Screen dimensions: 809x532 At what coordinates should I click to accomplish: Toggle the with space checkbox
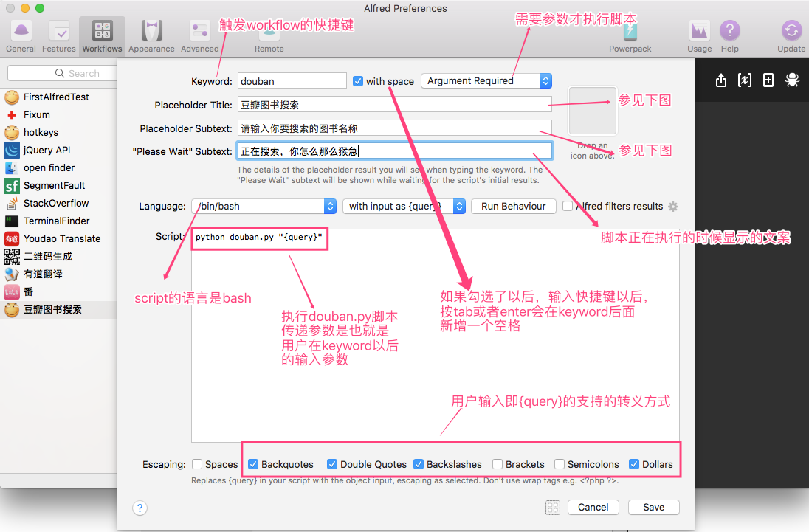[x=357, y=81]
